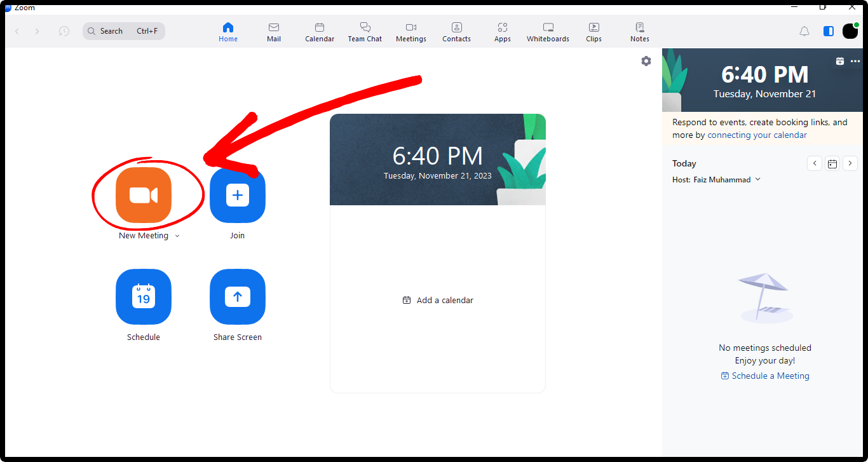
Task: Go forward with the right arrow in the top bar
Action: click(x=37, y=31)
